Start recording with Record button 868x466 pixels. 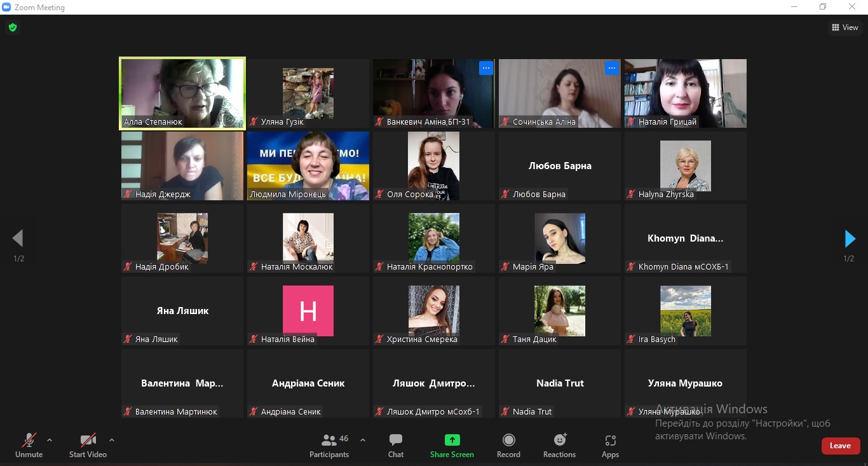508,445
